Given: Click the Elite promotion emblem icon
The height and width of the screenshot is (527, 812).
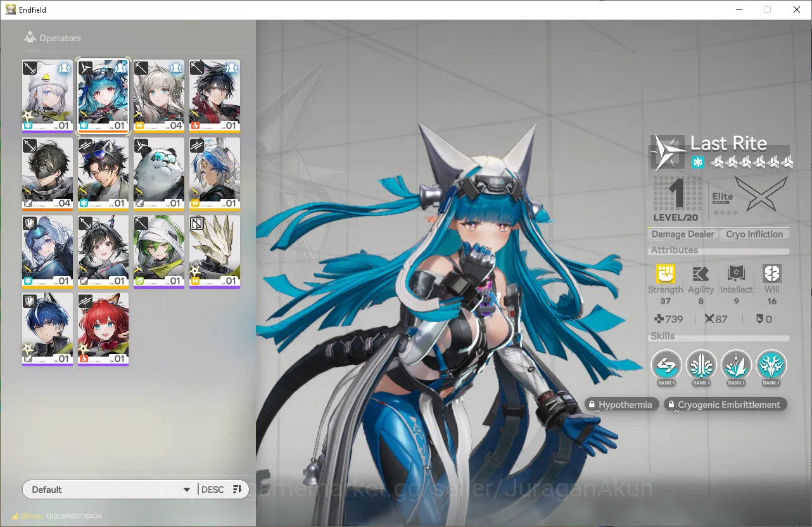Looking at the screenshot, I should [765, 194].
